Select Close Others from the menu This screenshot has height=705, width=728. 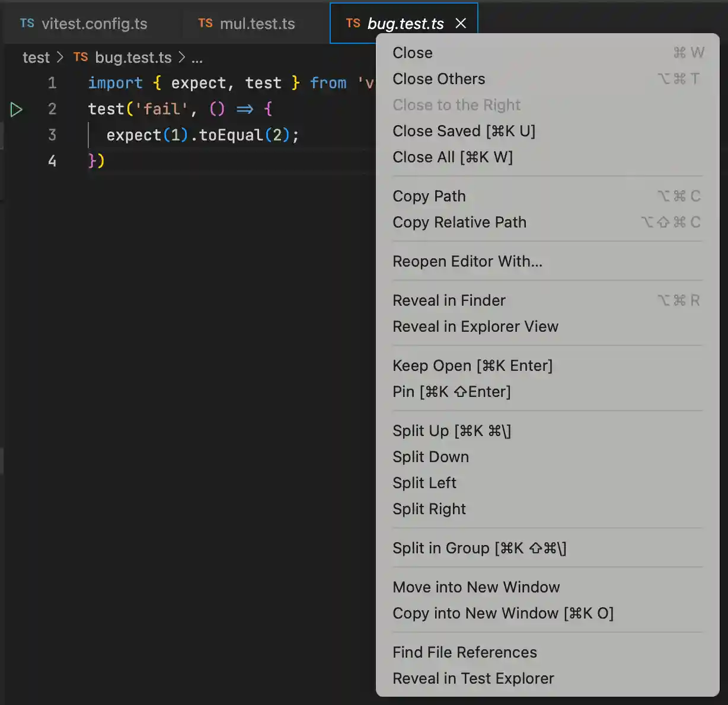point(439,79)
